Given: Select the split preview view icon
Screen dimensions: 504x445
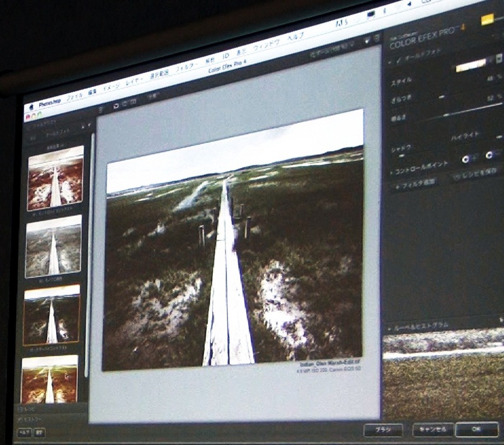Looking at the screenshot, I should click(125, 103).
